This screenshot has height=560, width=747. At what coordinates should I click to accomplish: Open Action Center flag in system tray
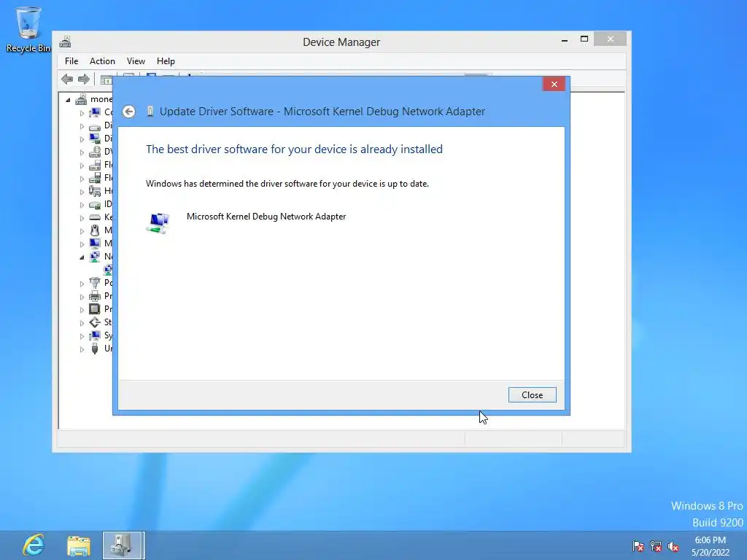(x=638, y=546)
